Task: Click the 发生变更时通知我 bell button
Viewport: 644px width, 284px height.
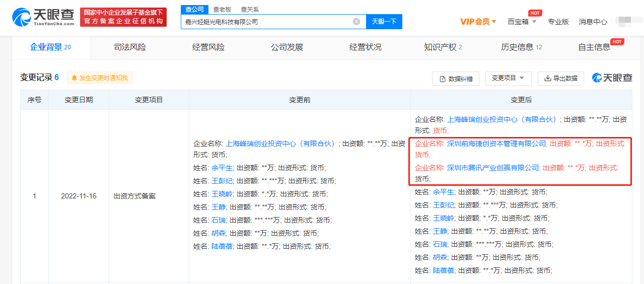Action: click(100, 78)
